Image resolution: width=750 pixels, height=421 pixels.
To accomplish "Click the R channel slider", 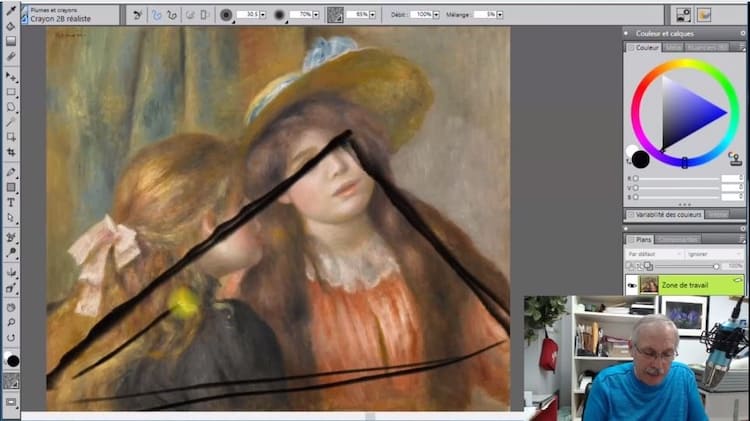I will pos(677,178).
